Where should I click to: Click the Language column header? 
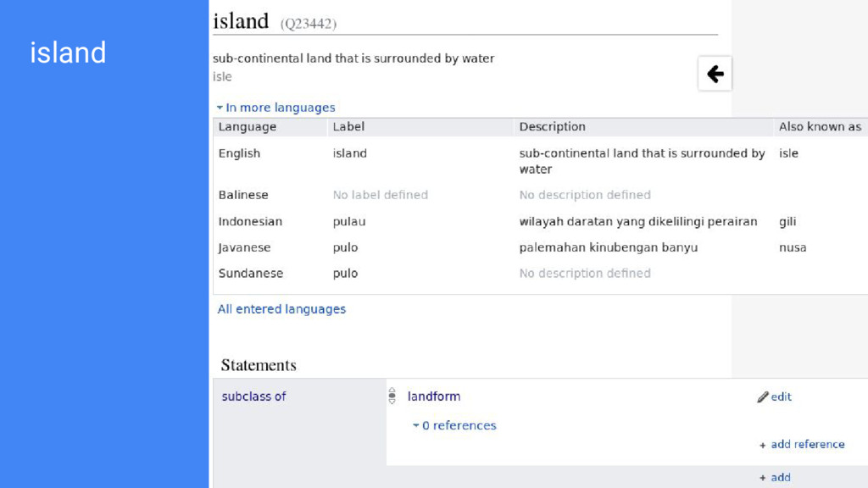click(248, 127)
